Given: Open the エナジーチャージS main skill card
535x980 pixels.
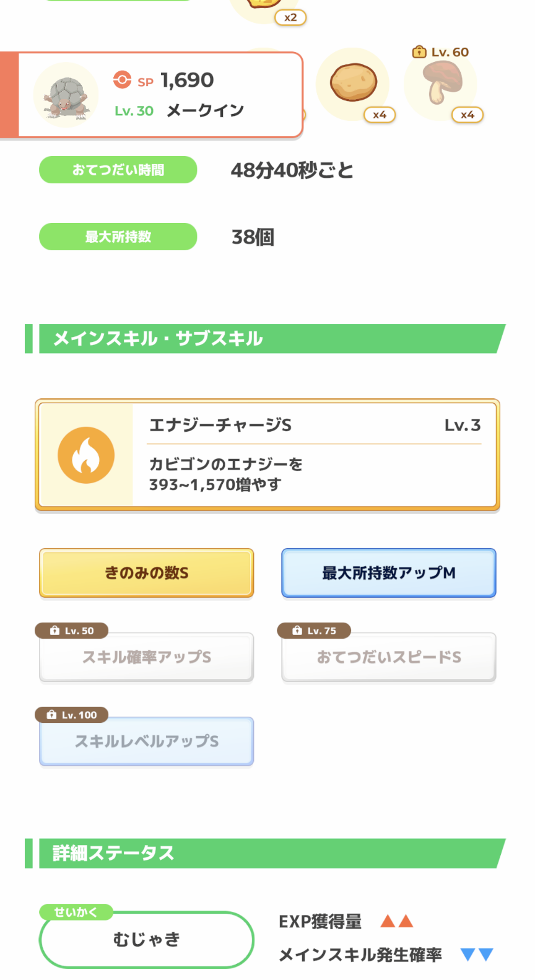Looking at the screenshot, I should (267, 455).
